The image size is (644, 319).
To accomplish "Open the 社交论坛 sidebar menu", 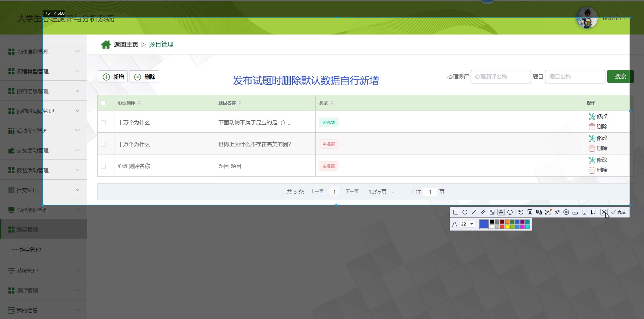I will pos(44,190).
